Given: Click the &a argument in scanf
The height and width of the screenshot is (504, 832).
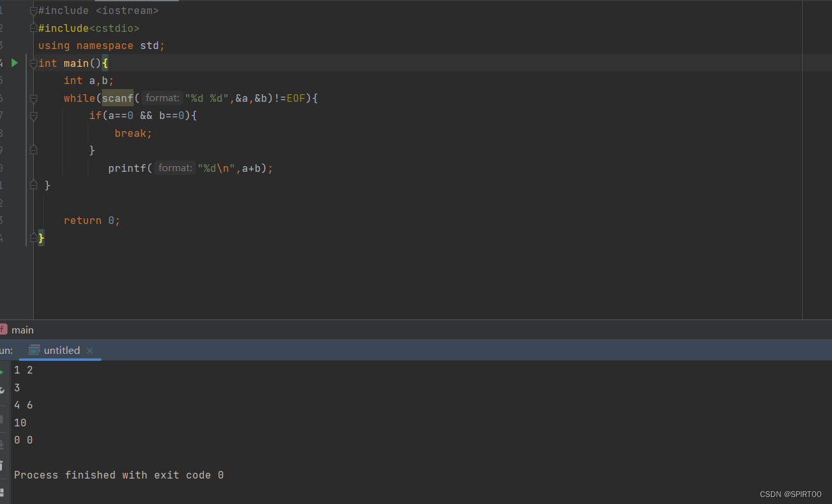Looking at the screenshot, I should (x=242, y=98).
